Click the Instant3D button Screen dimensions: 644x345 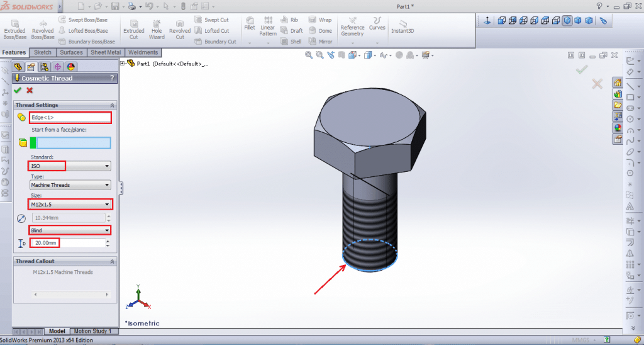point(402,26)
